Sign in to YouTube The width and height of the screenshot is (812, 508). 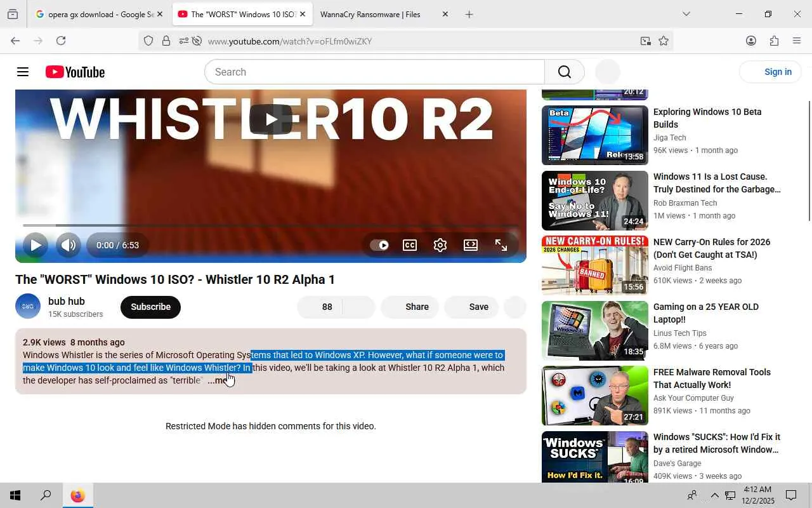(x=771, y=72)
